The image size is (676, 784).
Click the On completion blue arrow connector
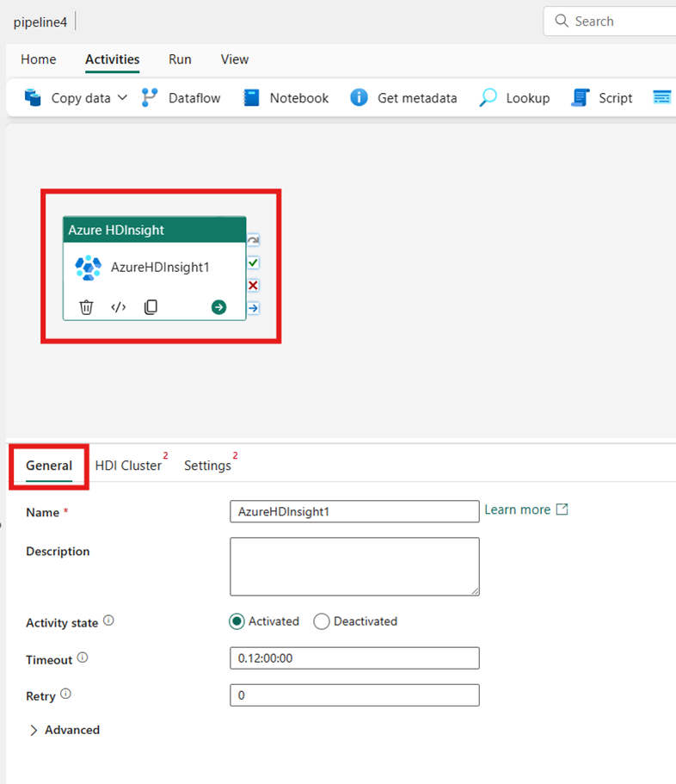pyautogui.click(x=254, y=307)
